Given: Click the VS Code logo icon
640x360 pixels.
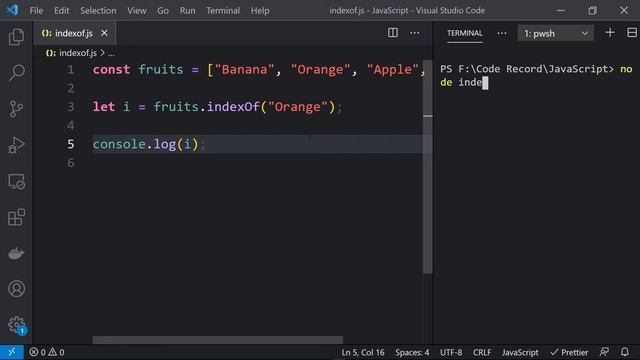Looking at the screenshot, I should click(x=12, y=10).
